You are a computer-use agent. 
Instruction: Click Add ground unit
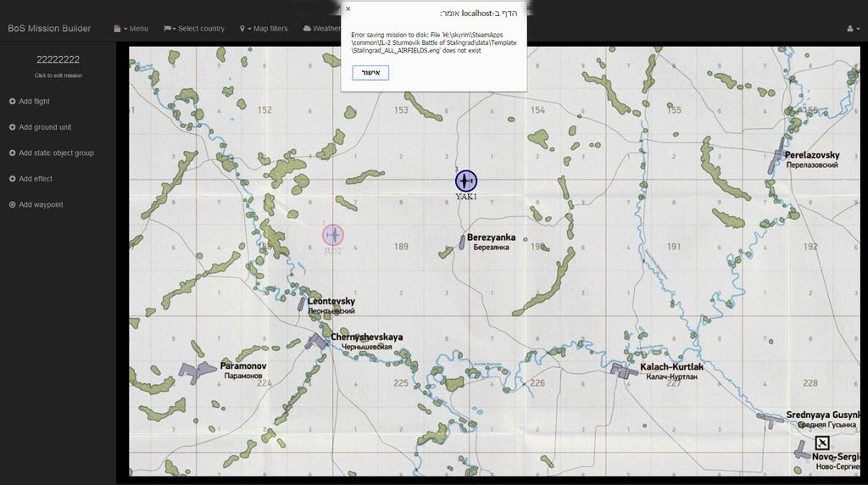(x=44, y=127)
